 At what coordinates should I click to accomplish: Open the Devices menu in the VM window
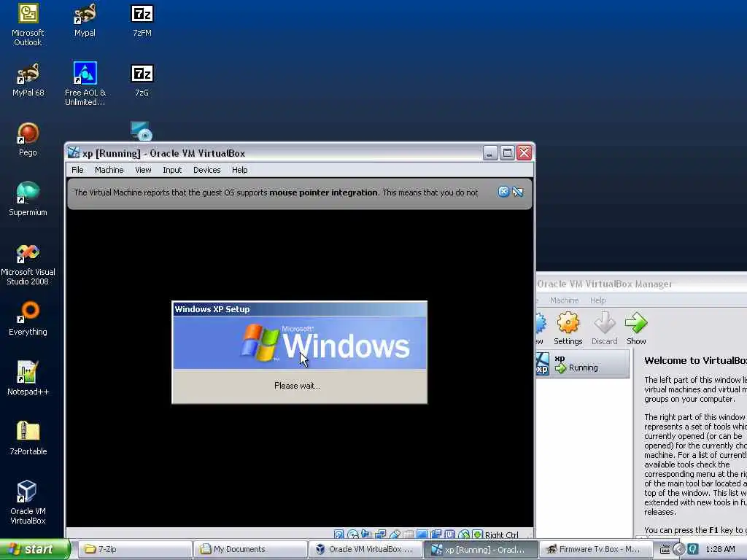point(206,170)
